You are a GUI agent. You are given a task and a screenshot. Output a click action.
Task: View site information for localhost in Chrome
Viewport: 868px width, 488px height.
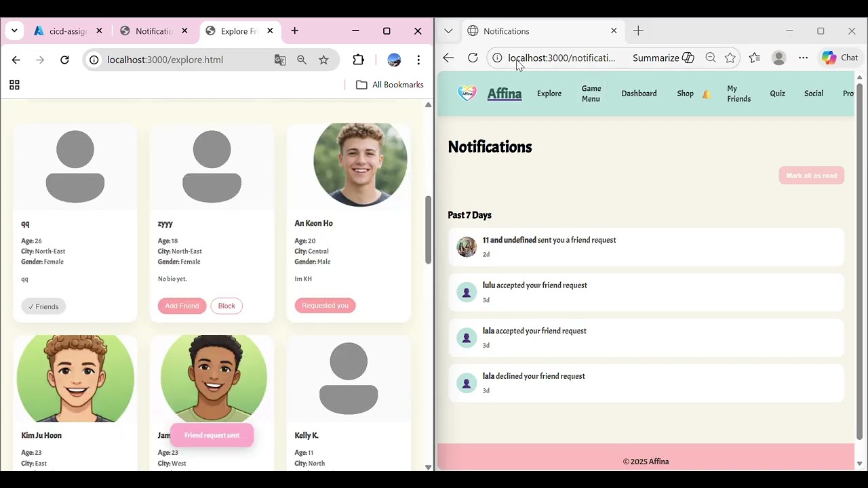[94, 60]
